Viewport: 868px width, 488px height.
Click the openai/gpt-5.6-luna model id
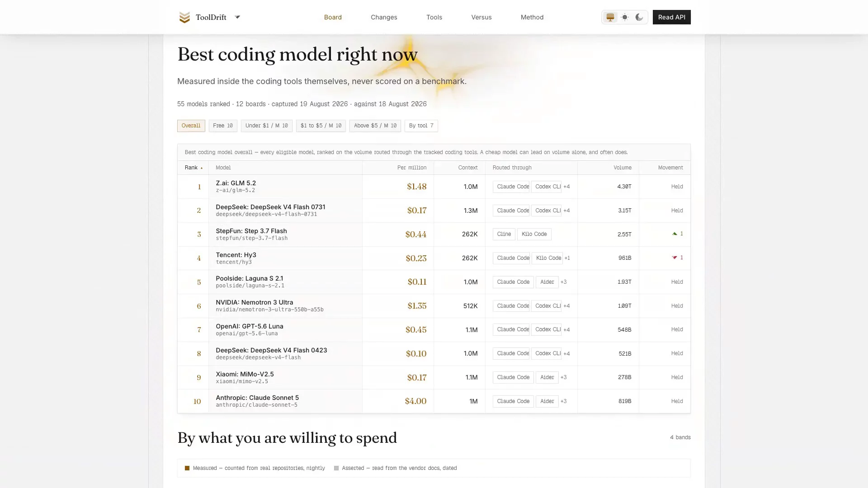pyautogui.click(x=247, y=333)
